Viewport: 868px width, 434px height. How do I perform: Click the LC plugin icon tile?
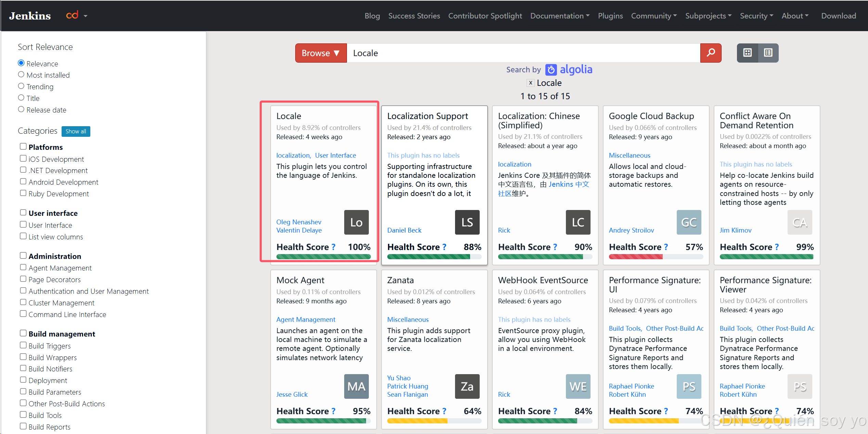coord(578,222)
